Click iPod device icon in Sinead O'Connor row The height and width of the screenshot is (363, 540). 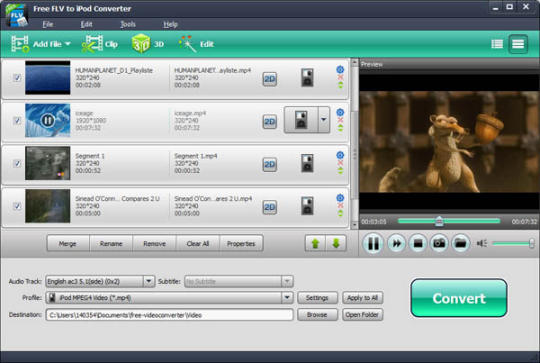click(307, 206)
